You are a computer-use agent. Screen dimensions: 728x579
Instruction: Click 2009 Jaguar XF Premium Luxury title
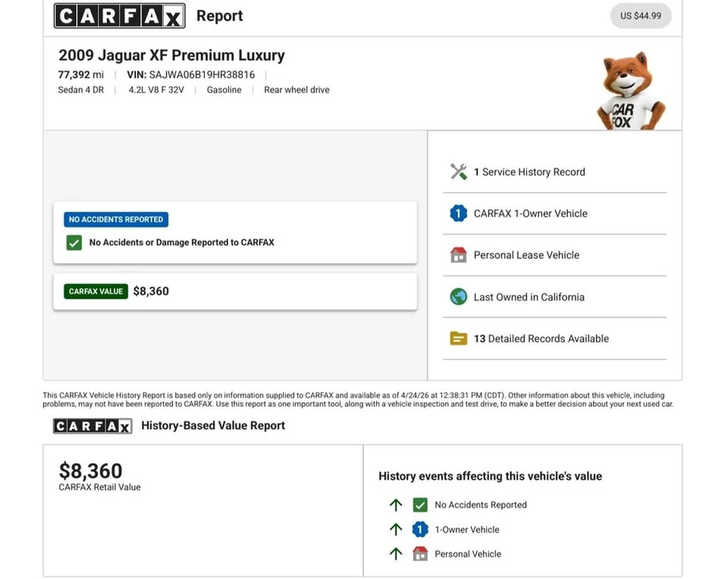[x=171, y=55]
